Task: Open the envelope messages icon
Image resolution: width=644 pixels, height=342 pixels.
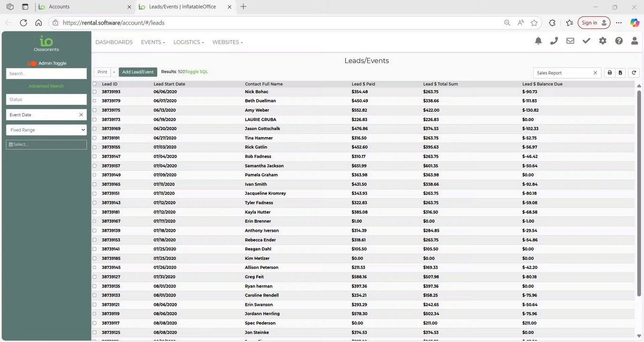Action: [570, 41]
